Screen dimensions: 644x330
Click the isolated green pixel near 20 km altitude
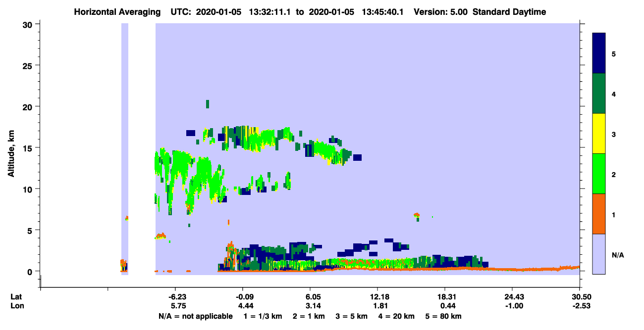208,104
